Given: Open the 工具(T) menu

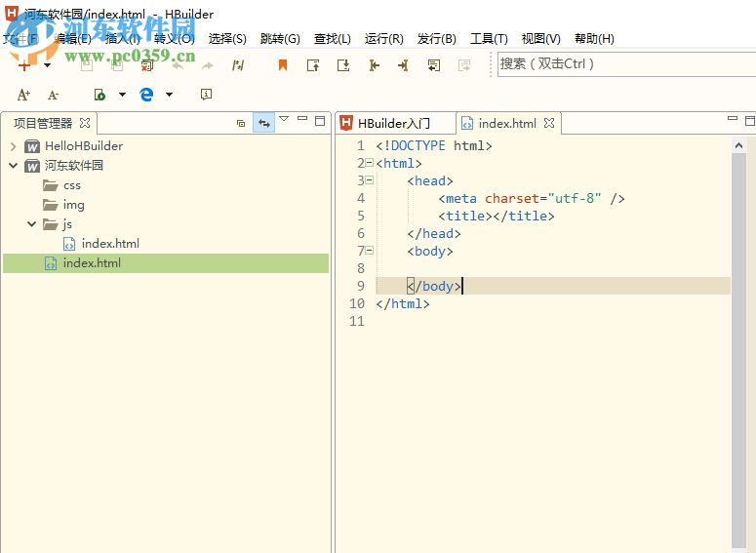Looking at the screenshot, I should point(489,39).
